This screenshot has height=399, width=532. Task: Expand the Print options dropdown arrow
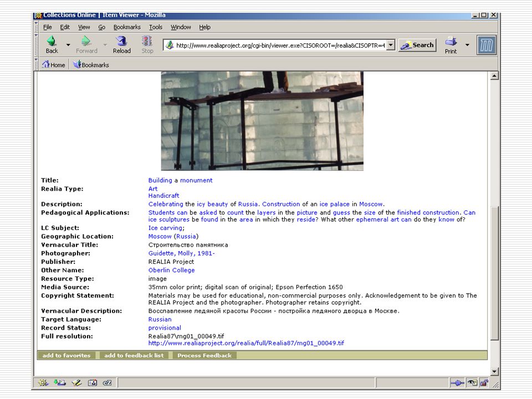coord(467,45)
